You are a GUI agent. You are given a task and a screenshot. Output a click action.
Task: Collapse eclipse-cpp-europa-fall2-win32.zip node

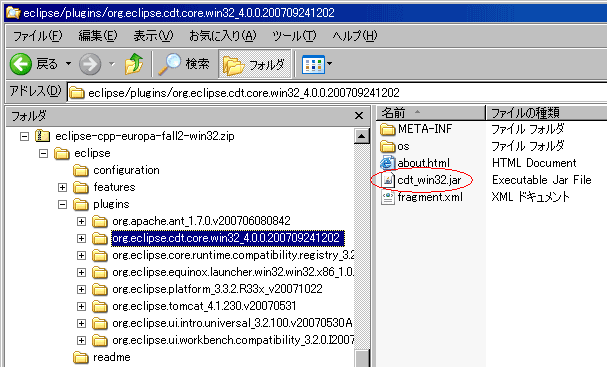(24, 136)
